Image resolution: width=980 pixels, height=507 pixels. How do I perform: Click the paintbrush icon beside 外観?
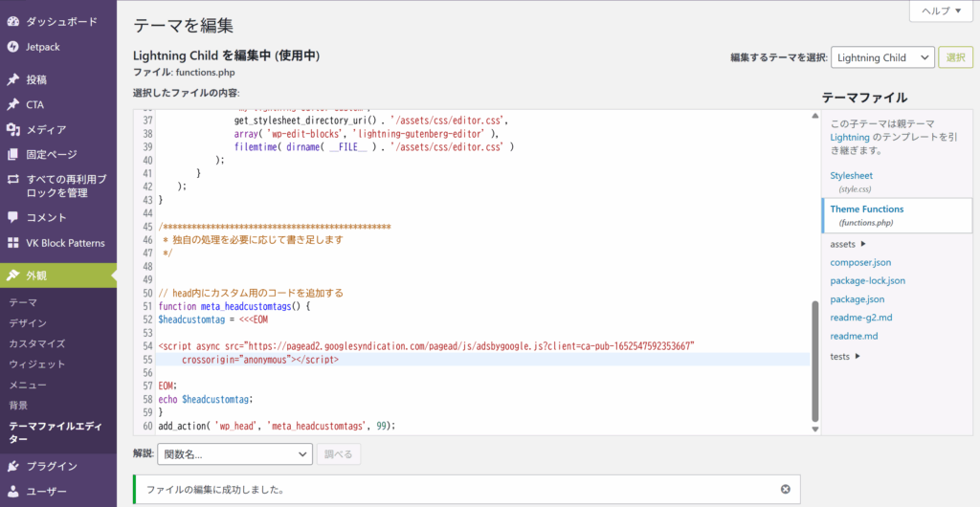click(x=13, y=276)
